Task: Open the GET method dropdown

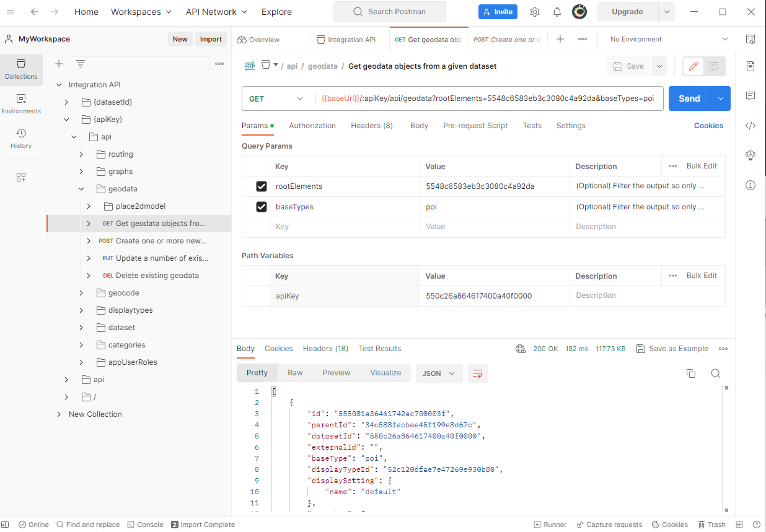Action: pyautogui.click(x=278, y=98)
